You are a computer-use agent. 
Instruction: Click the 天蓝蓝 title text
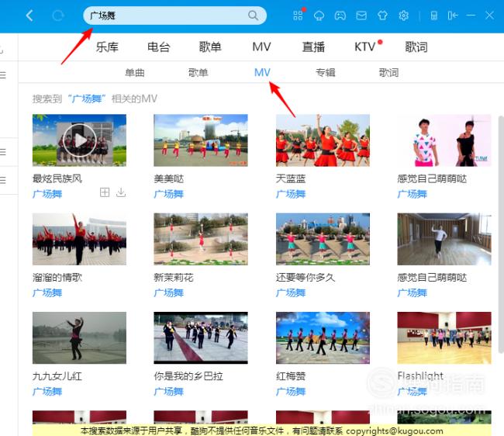coord(291,178)
